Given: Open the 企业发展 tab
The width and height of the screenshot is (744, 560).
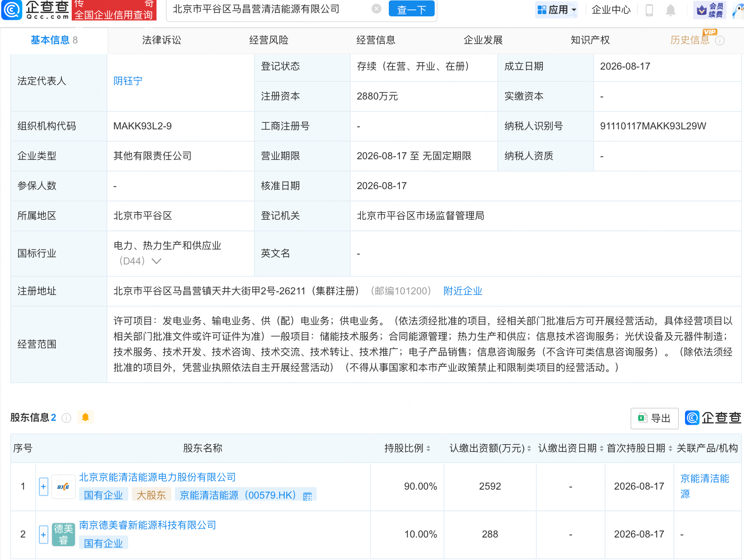Looking at the screenshot, I should click(x=483, y=40).
